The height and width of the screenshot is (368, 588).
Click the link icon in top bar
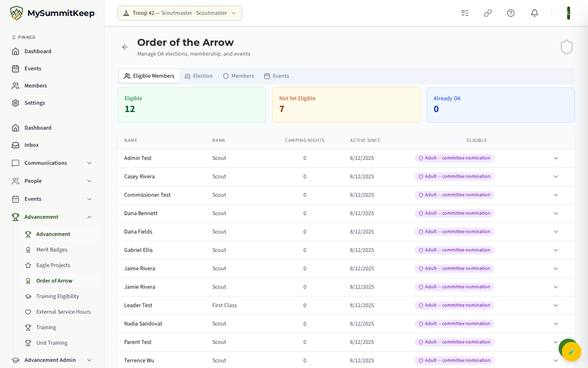tap(488, 13)
